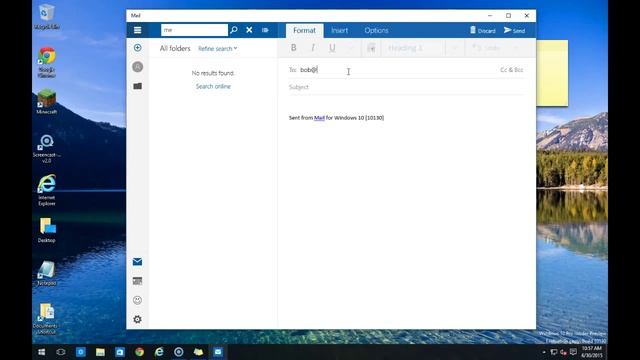The height and width of the screenshot is (360, 640).
Task: Click the Notepad desktop shortcut
Action: pos(47,273)
